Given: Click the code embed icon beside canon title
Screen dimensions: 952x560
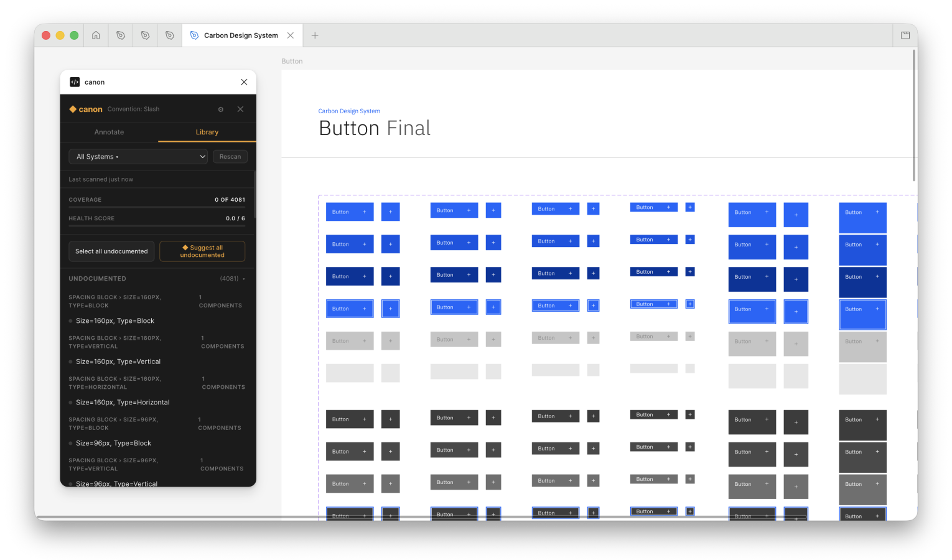Looking at the screenshot, I should pyautogui.click(x=75, y=82).
